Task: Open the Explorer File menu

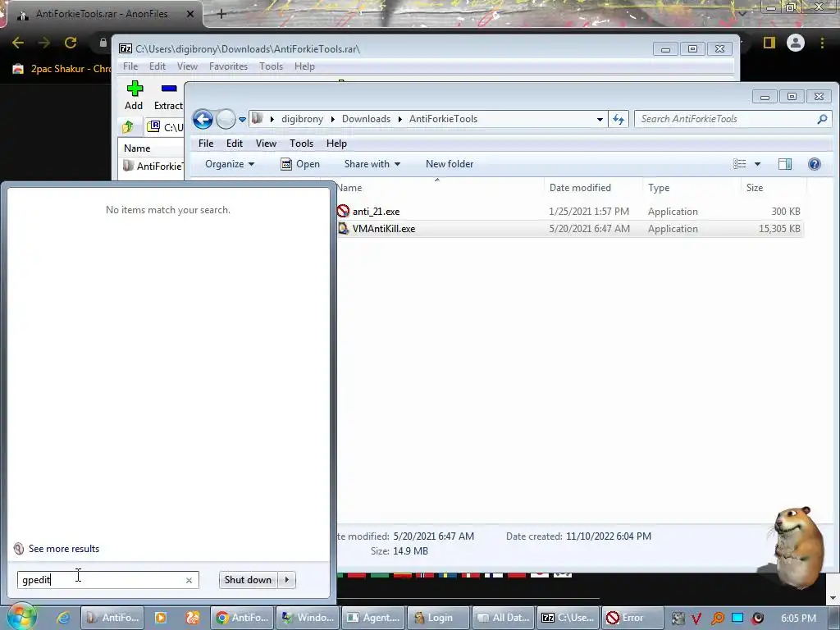Action: coord(206,144)
